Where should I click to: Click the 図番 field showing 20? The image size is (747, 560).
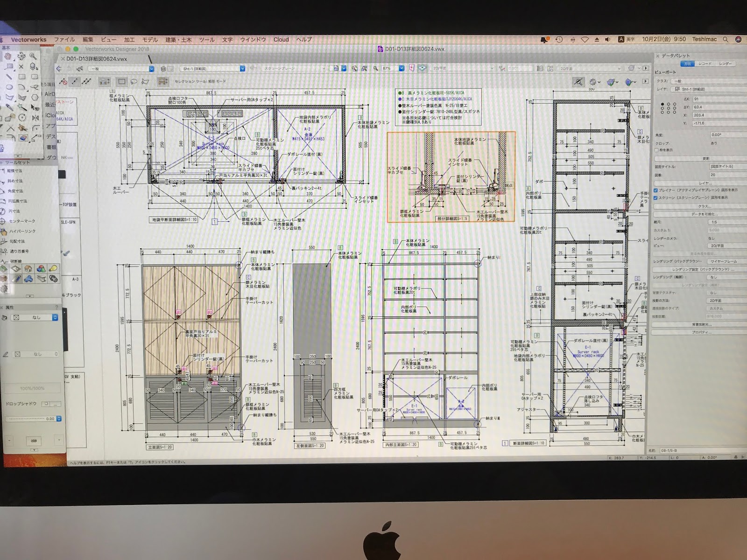pos(729,175)
